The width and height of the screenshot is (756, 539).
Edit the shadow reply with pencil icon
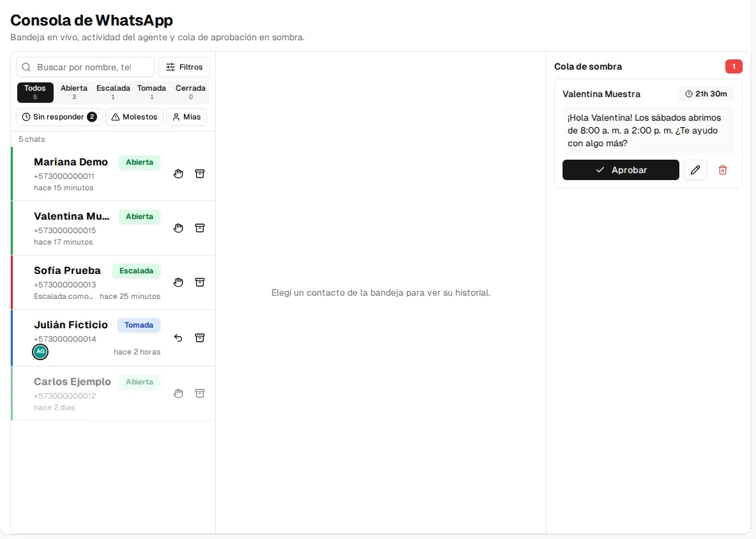point(695,170)
